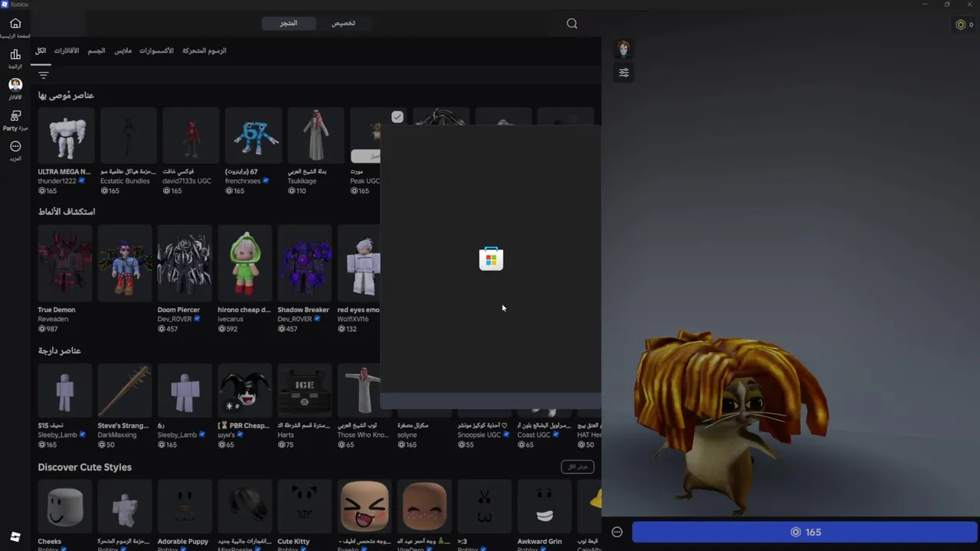Open the three-dots options beside buy button

617,532
